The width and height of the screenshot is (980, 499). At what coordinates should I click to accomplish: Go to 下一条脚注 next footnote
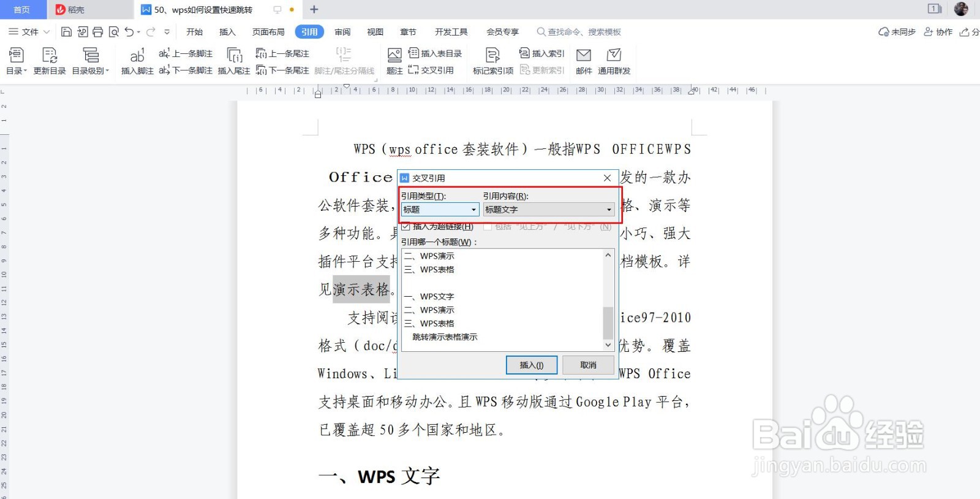click(x=186, y=70)
